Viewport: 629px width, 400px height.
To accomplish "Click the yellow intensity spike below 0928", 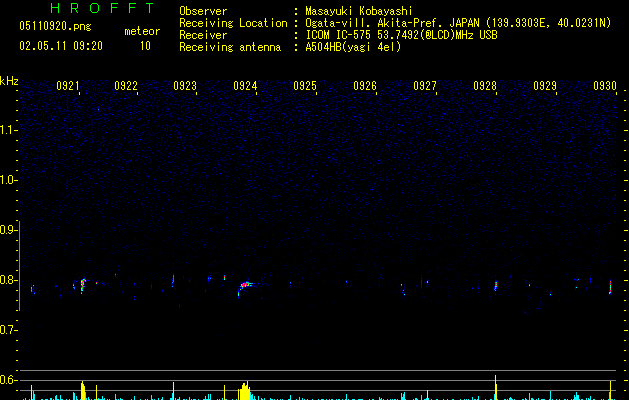I will pos(496,388).
